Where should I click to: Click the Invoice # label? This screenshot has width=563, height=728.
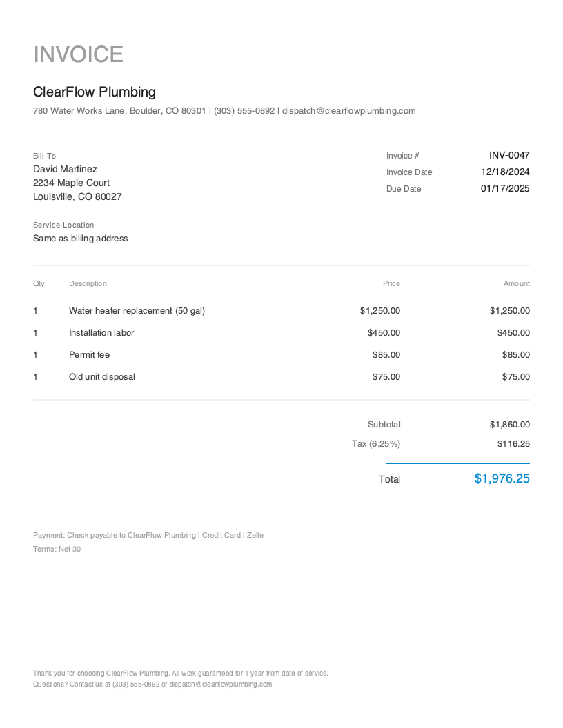[x=403, y=156]
